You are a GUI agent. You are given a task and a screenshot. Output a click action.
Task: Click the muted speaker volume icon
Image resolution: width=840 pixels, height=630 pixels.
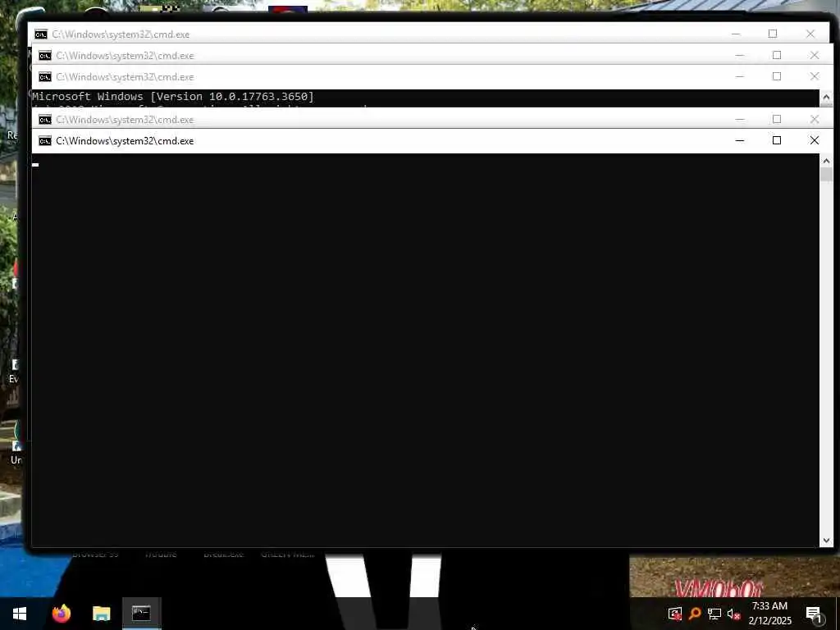click(733, 614)
